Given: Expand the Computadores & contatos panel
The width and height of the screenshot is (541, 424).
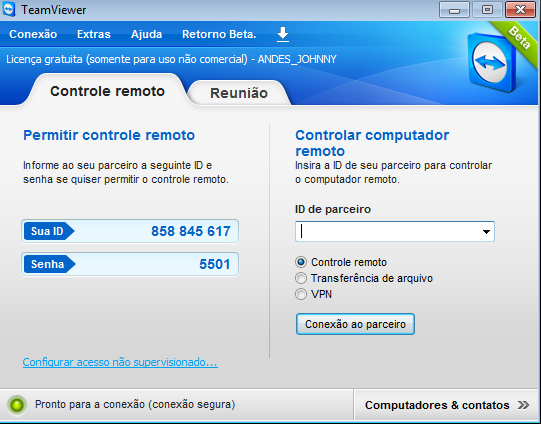Looking at the screenshot, I should click(446, 405).
